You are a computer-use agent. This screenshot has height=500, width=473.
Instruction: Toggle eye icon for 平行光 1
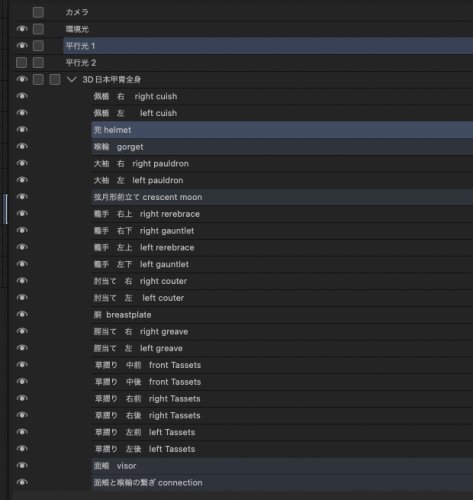(x=22, y=45)
